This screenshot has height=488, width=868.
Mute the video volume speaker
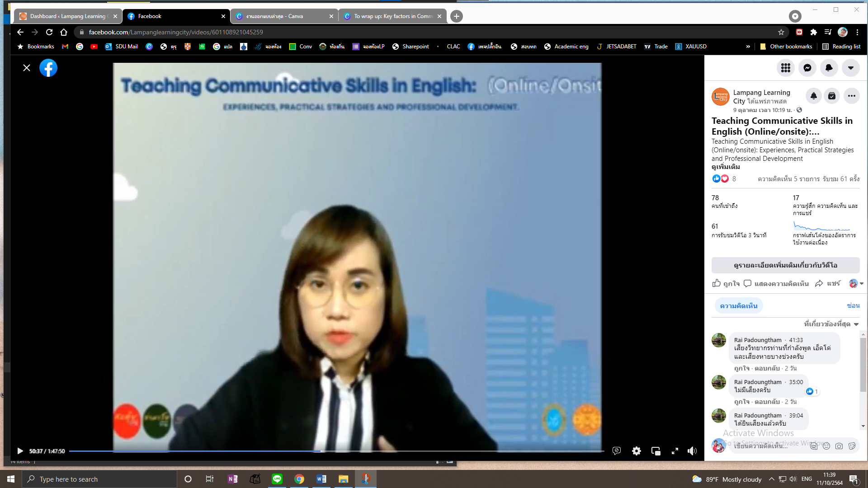coord(692,451)
